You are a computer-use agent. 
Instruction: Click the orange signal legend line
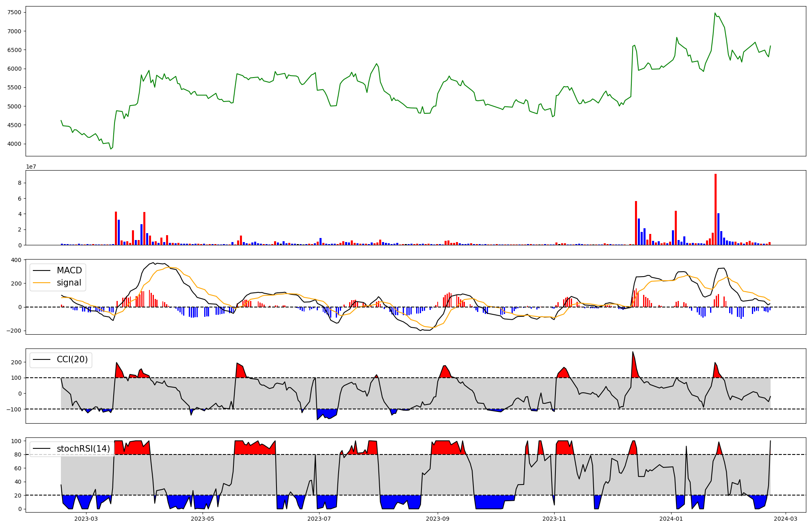tap(41, 283)
